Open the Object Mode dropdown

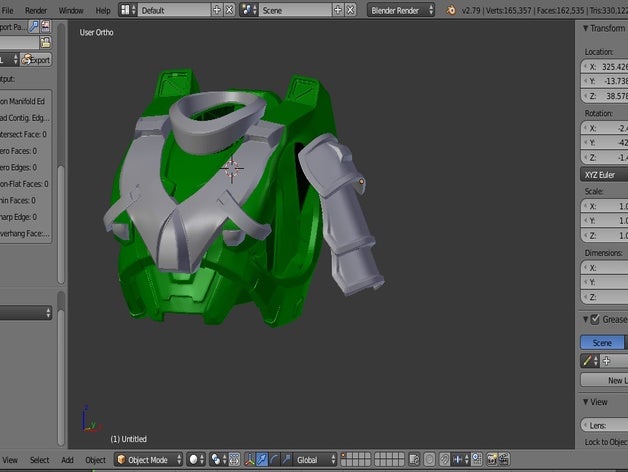148,460
